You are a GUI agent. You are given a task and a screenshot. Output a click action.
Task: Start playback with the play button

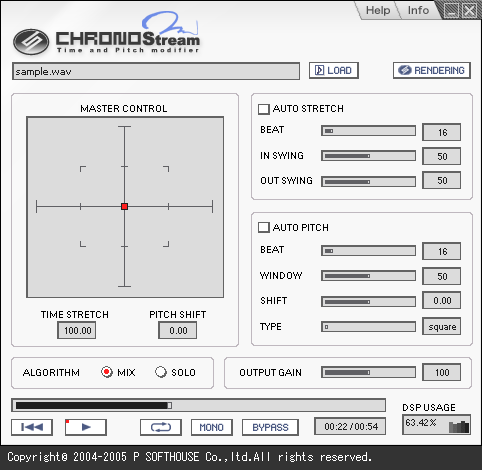pos(86,427)
